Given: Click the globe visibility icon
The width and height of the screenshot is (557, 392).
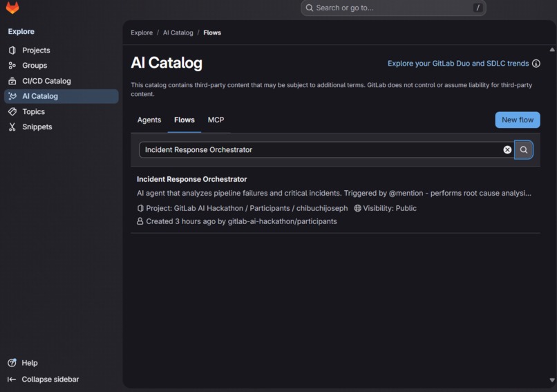Looking at the screenshot, I should tap(357, 208).
